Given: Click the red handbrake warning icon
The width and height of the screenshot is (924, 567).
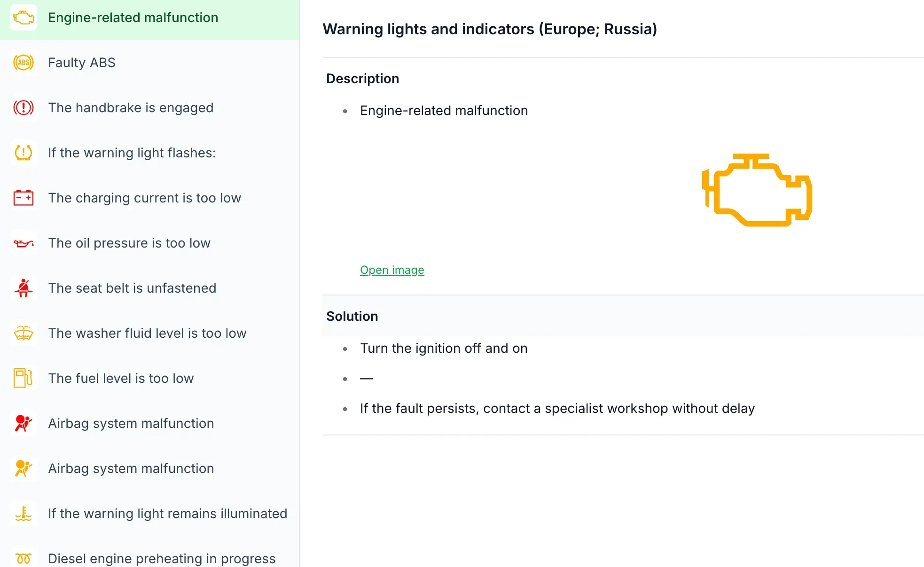Looking at the screenshot, I should pyautogui.click(x=23, y=108).
